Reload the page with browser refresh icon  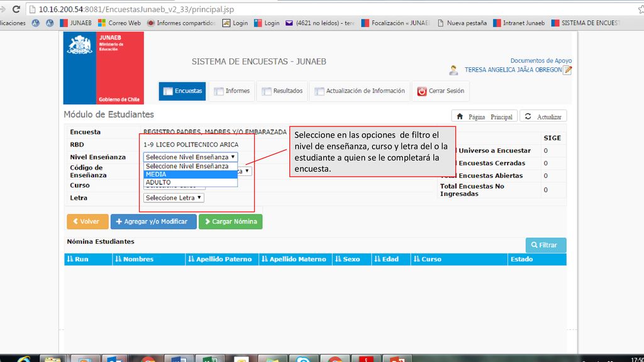[x=16, y=9]
